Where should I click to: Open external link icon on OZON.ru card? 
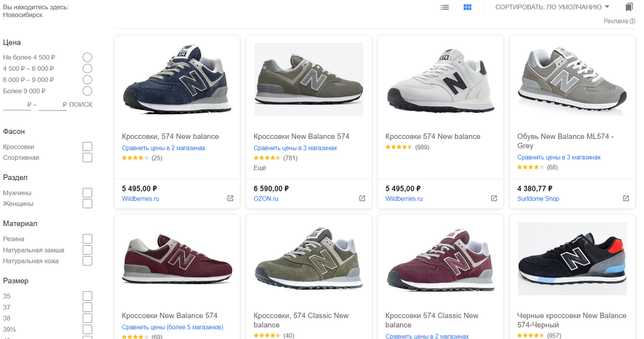coord(362,198)
